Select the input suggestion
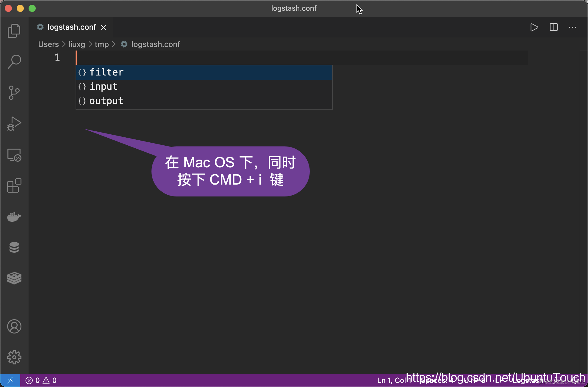The height and width of the screenshot is (387, 588). pos(104,86)
